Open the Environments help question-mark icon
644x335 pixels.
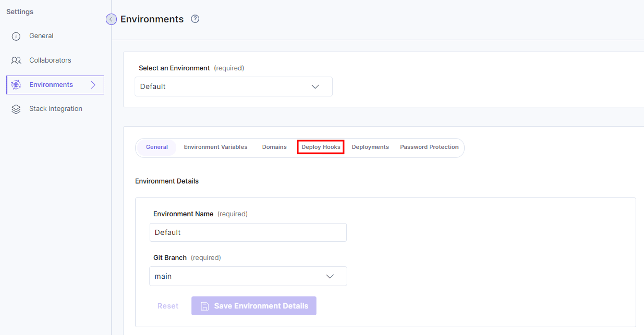[195, 19]
